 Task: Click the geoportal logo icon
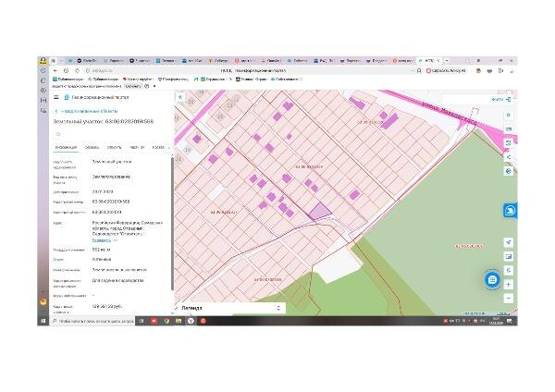67,97
